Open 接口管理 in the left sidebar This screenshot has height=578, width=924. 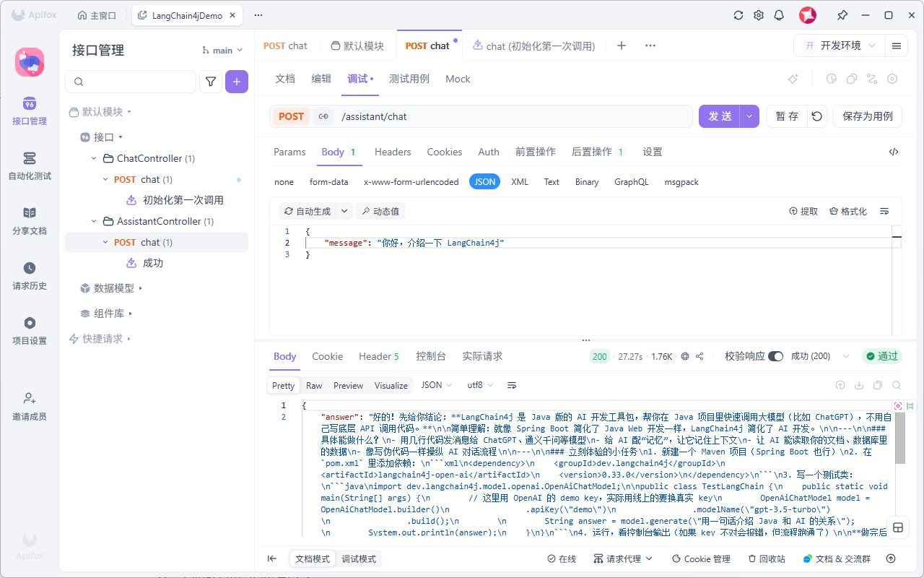click(30, 111)
